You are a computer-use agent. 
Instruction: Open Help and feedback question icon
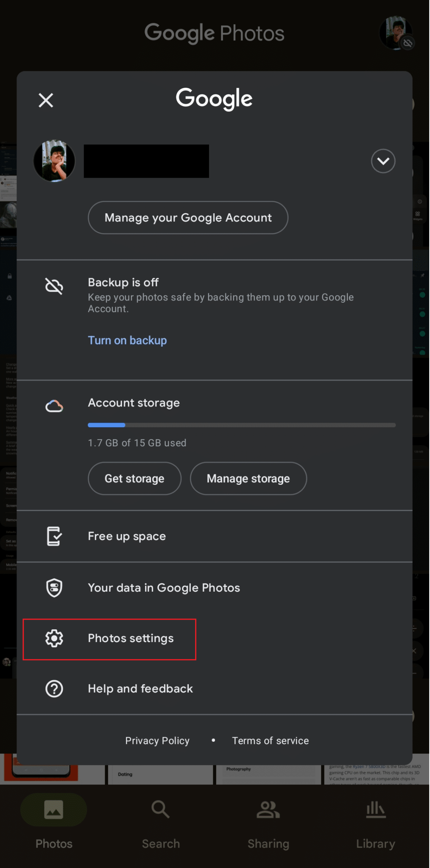54,689
